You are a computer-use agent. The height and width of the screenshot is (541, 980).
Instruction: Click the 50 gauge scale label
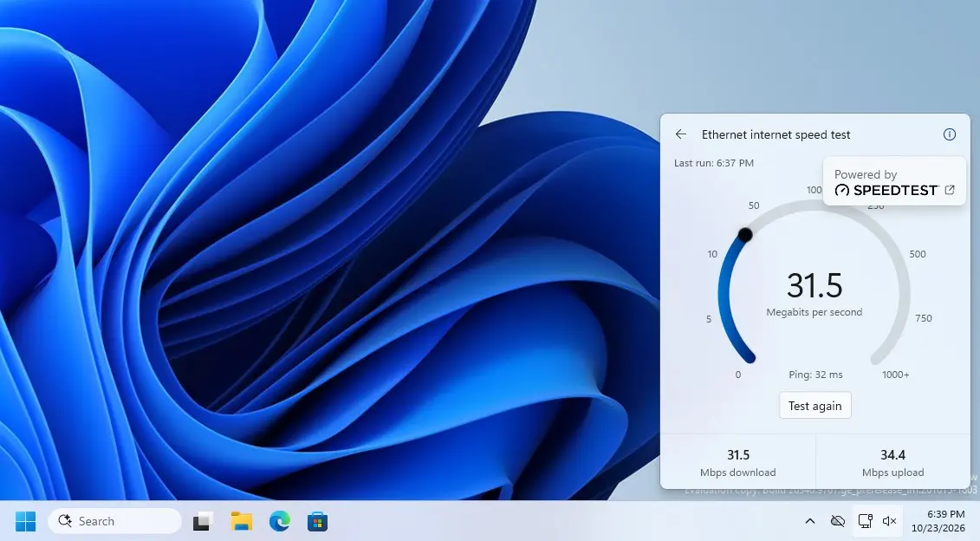pos(754,205)
